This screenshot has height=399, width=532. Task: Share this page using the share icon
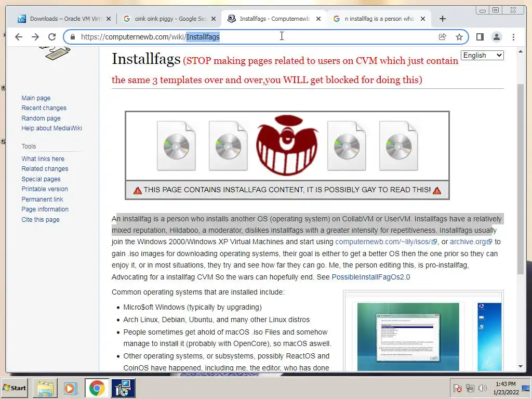tap(443, 37)
